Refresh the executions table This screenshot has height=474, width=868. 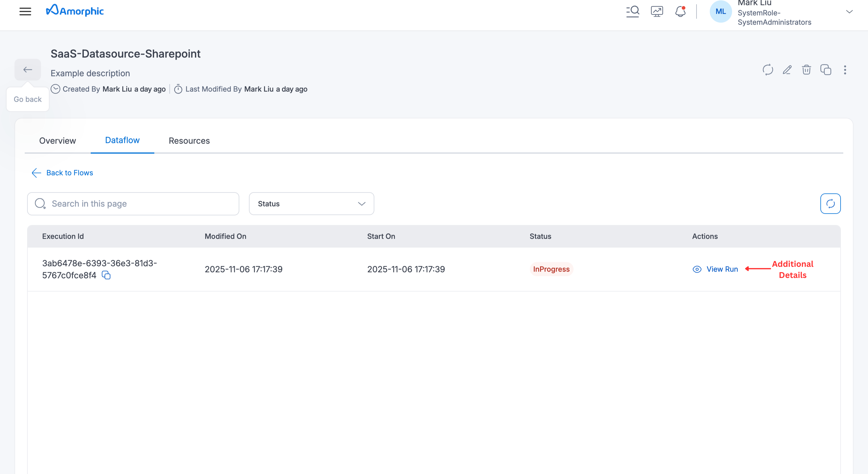pyautogui.click(x=830, y=204)
